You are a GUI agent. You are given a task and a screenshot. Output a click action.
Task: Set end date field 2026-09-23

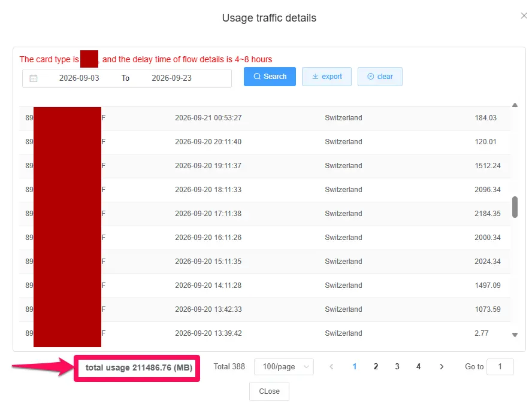point(172,78)
